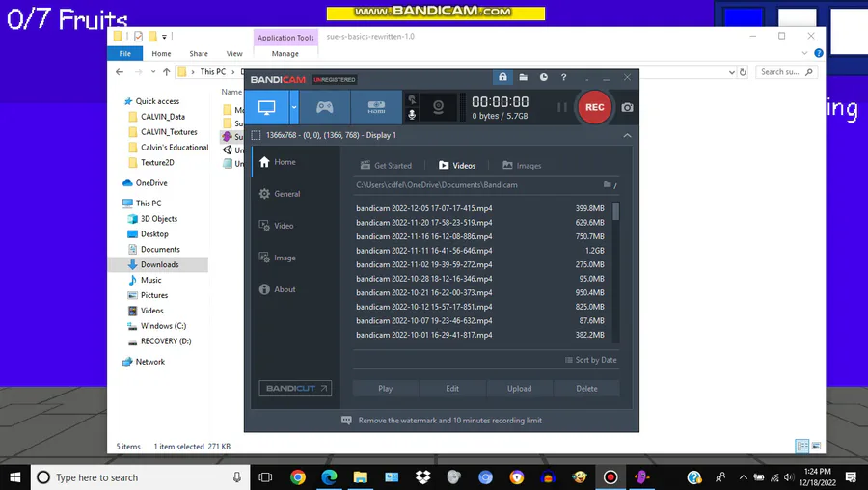Select bandicam 2022-11-20 17-58-23-519.mp4
The height and width of the screenshot is (490, 868).
tap(480, 223)
